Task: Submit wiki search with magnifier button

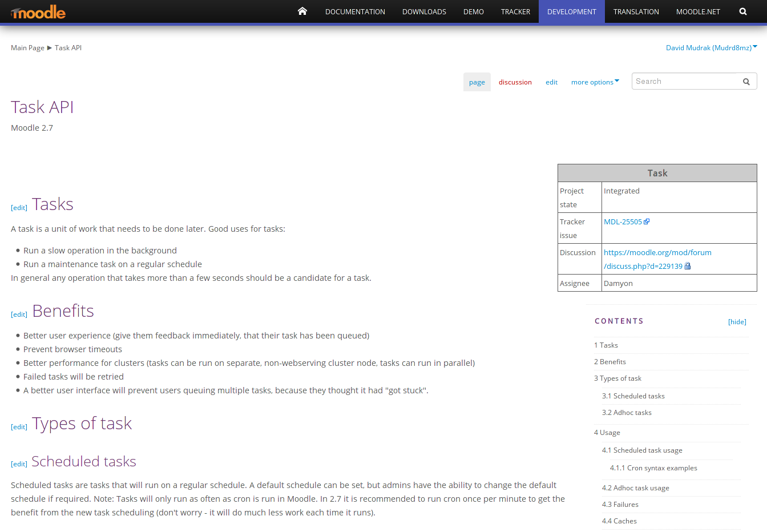Action: click(x=746, y=82)
